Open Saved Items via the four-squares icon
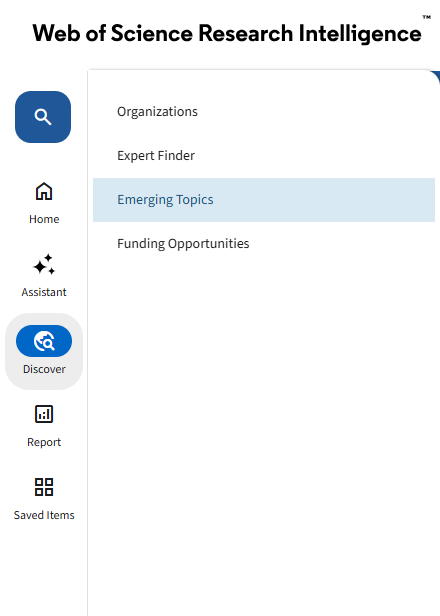This screenshot has height=616, width=440. tap(44, 487)
